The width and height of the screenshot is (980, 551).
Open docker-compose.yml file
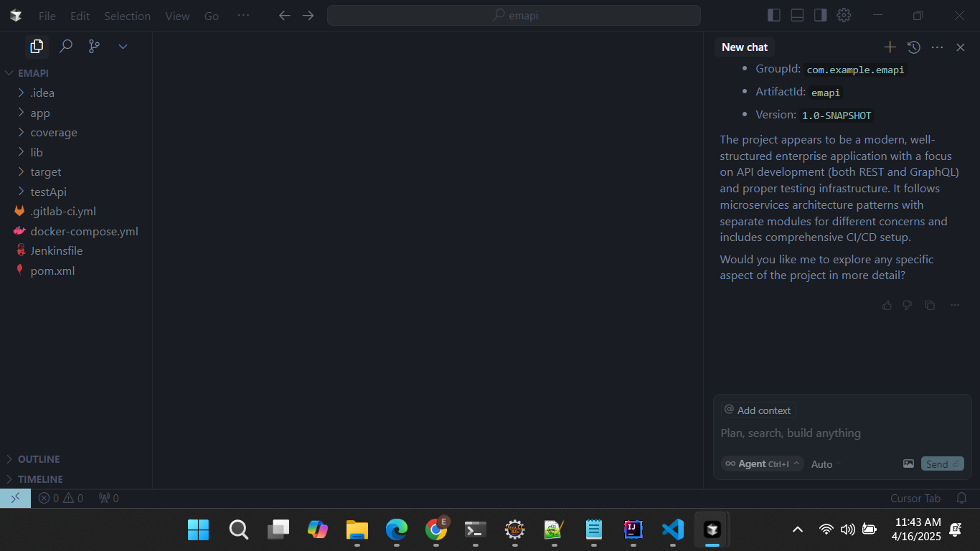[x=76, y=231]
